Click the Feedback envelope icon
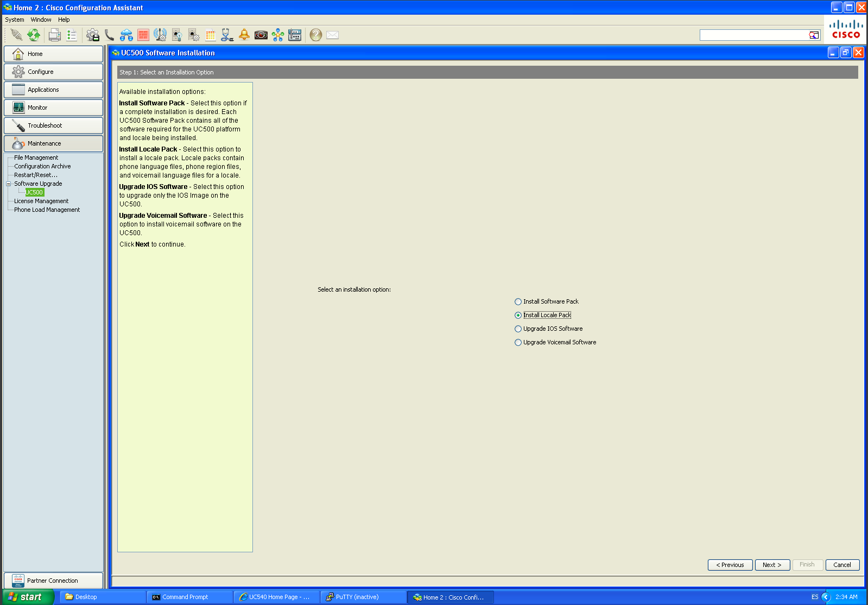Viewport: 868px width, 605px height. (333, 35)
